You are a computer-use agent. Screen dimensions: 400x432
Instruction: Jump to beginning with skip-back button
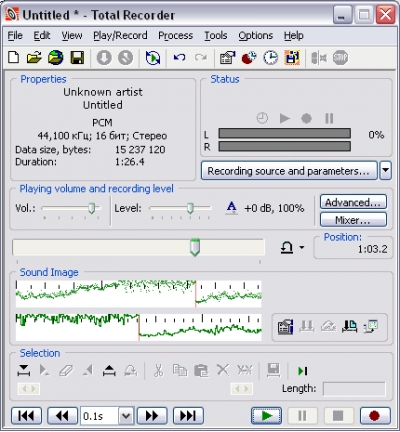coord(26,416)
